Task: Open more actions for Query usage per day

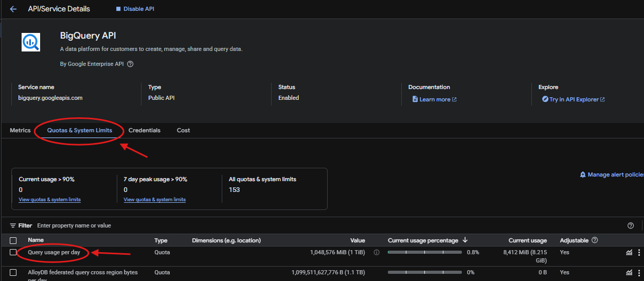Action: tap(639, 253)
